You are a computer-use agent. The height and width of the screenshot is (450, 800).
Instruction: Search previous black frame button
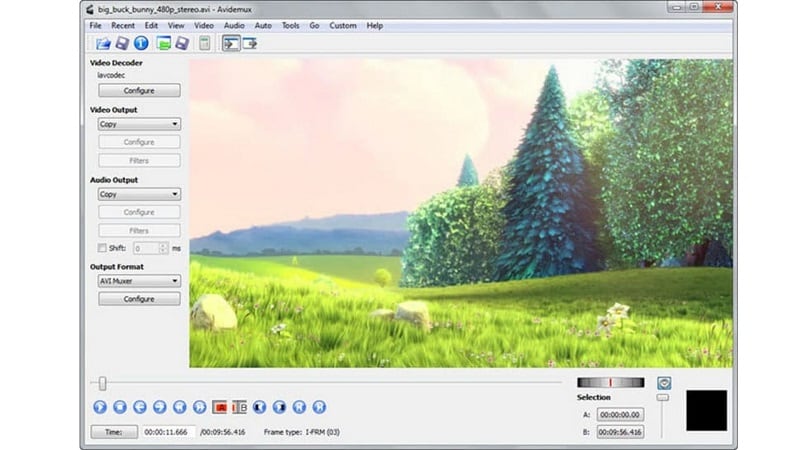[x=259, y=407]
